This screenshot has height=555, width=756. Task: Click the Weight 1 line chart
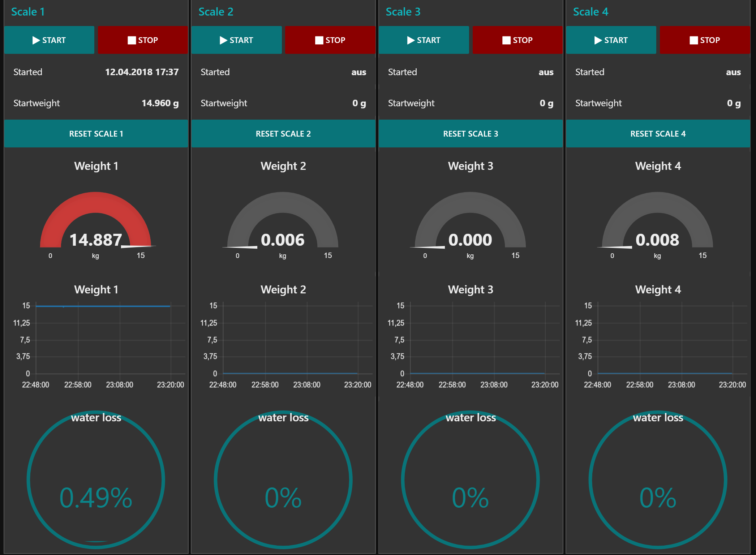tap(98, 345)
